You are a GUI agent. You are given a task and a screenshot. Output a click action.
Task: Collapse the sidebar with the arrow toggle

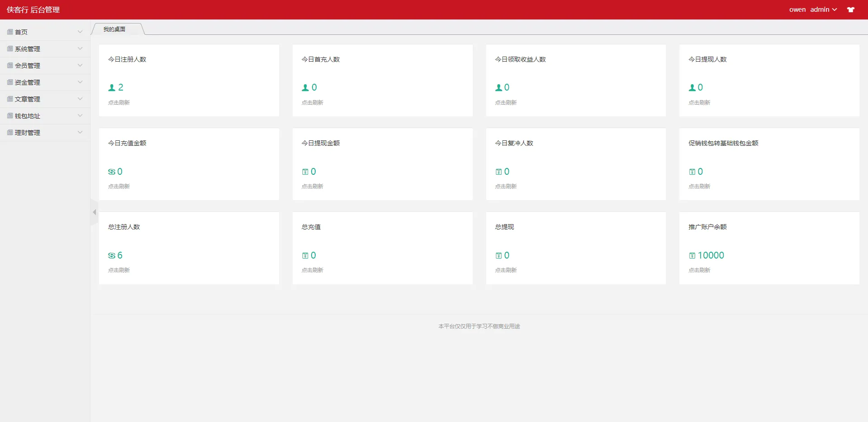[x=94, y=212]
